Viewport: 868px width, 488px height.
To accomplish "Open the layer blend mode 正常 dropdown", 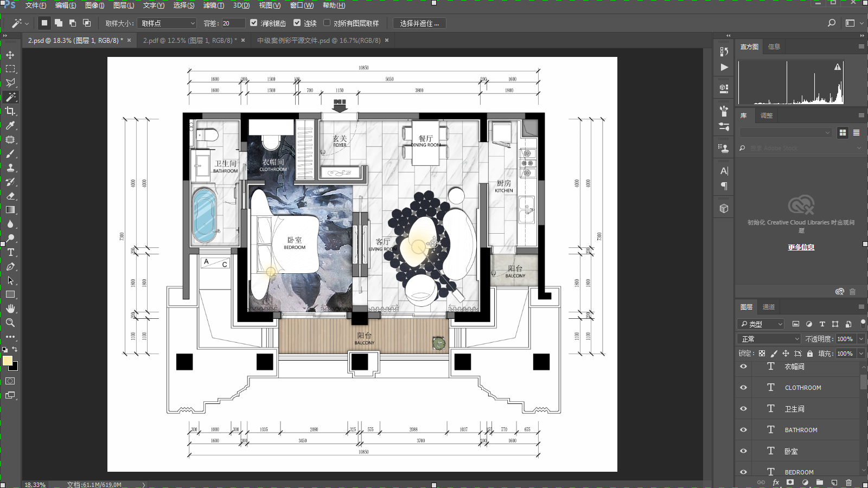I will click(769, 339).
